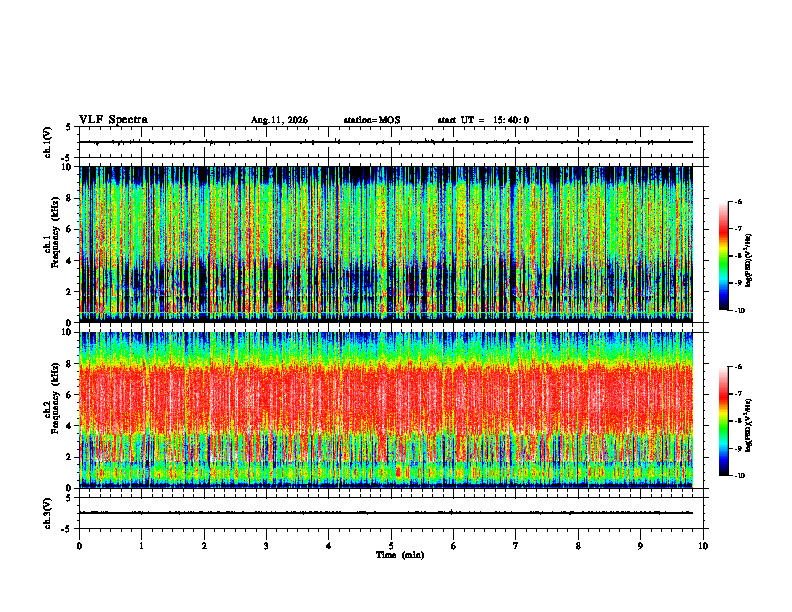792x612 pixels.
Task: Click the ch.2 red band at 6 kHz, 3 min
Action: pyautogui.click(x=266, y=395)
